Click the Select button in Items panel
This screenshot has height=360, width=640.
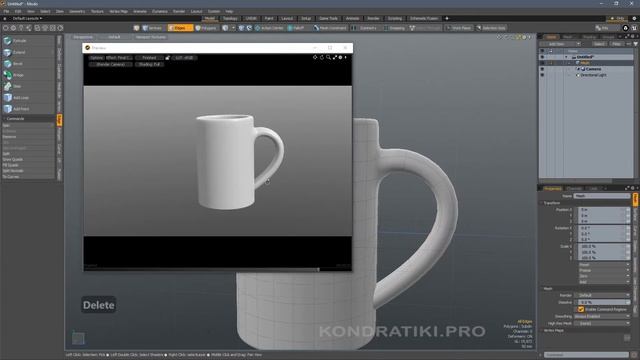pyautogui.click(x=599, y=44)
